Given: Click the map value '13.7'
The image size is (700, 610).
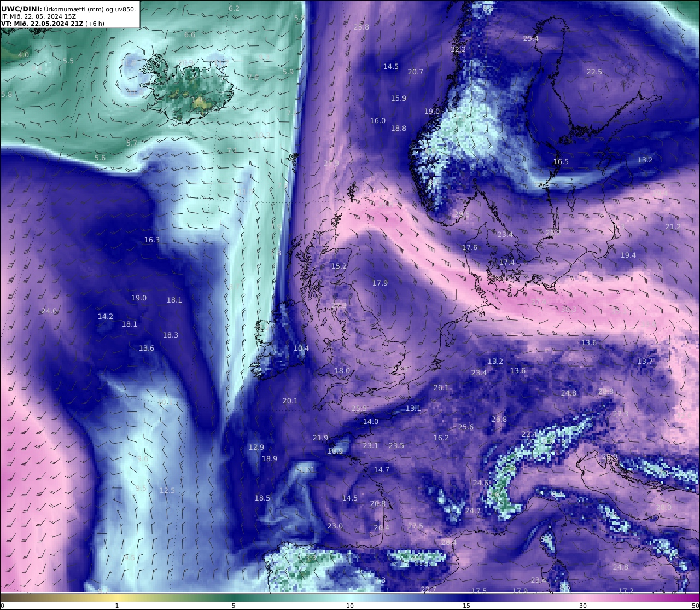Looking at the screenshot, I should click(645, 361).
